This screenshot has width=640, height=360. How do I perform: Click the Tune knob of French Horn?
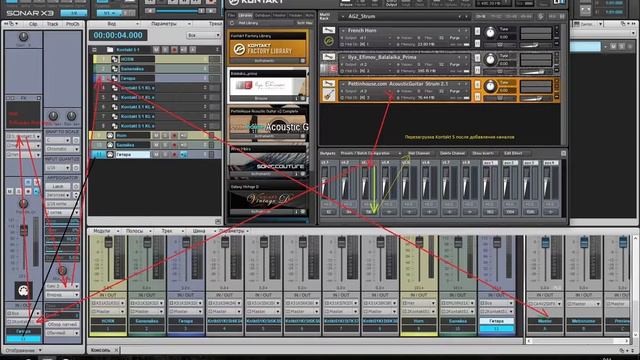(490, 33)
